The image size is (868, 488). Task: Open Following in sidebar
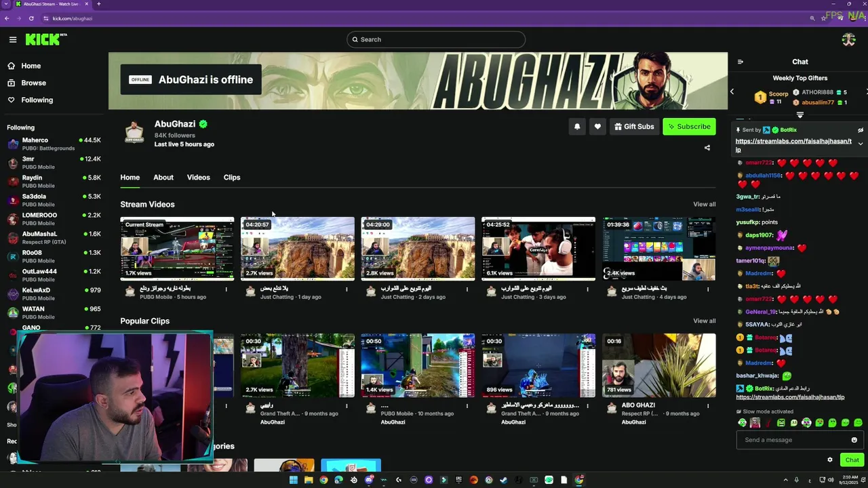click(31, 100)
